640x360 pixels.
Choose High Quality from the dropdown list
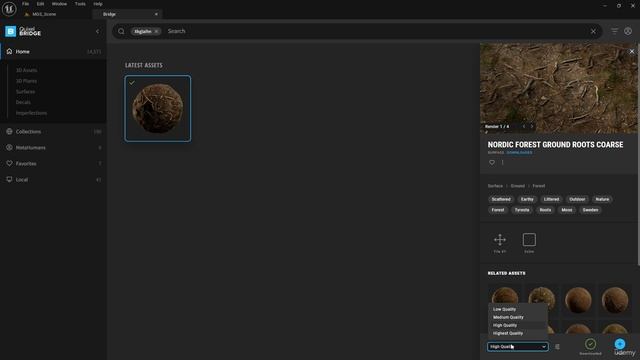point(517,325)
